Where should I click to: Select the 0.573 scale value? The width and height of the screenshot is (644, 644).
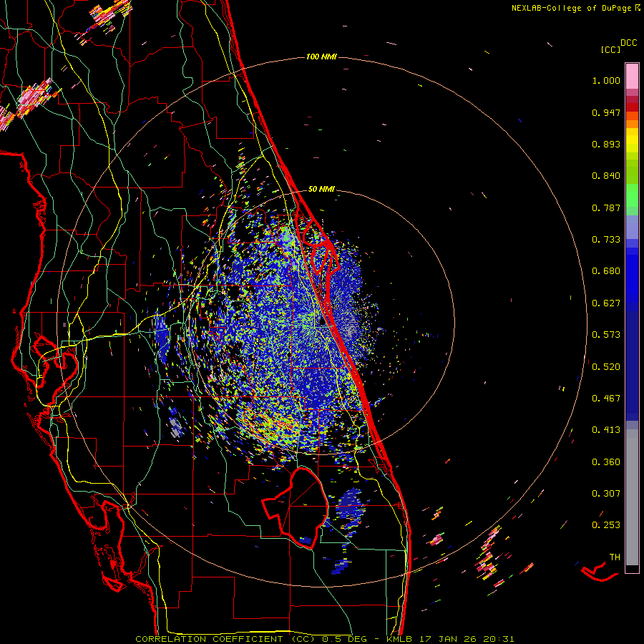click(x=606, y=335)
